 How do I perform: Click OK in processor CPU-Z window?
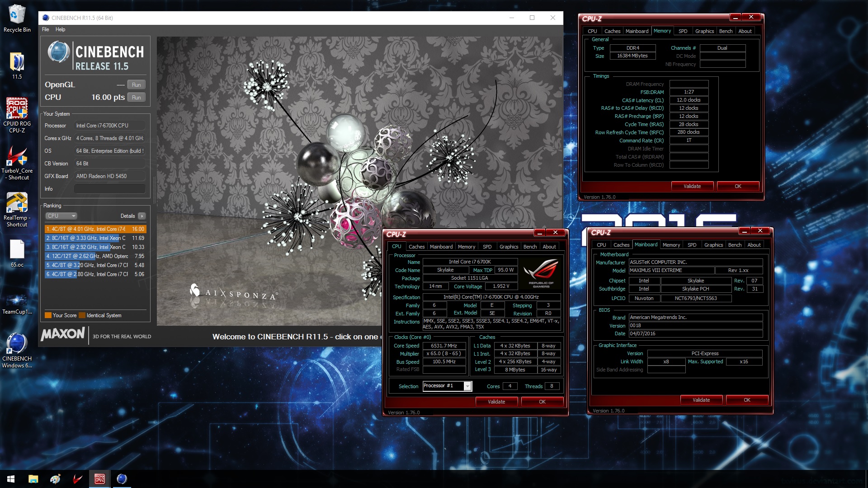(x=542, y=402)
